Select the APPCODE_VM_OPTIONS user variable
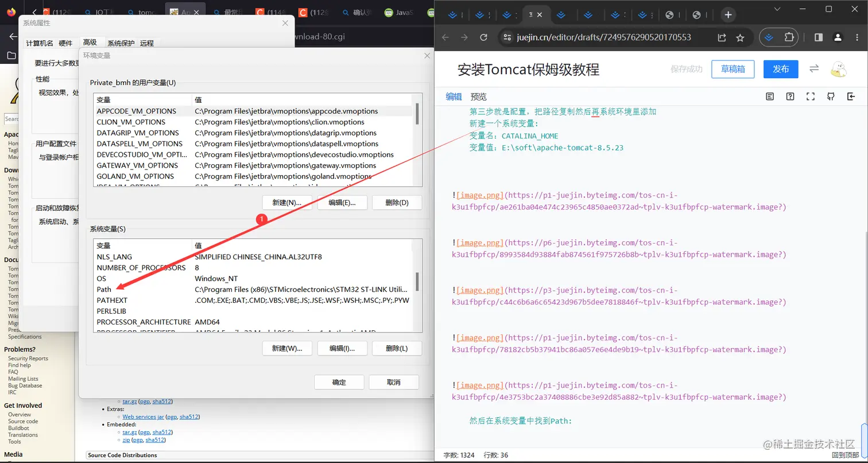The height and width of the screenshot is (463, 868). pyautogui.click(x=253, y=111)
